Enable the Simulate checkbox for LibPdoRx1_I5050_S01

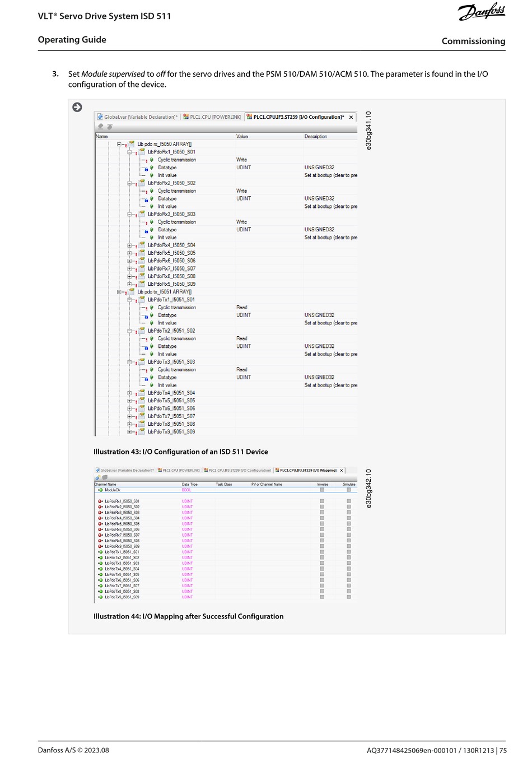[x=348, y=501]
